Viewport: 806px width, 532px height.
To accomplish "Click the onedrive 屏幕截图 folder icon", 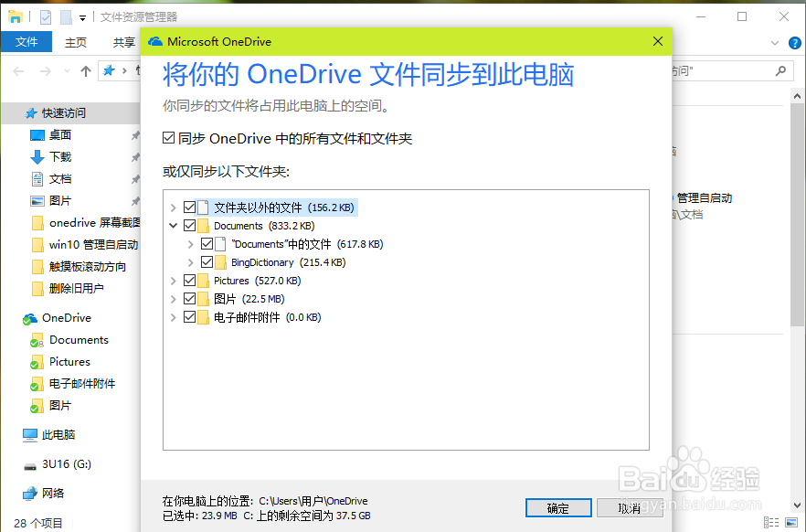I will tap(37, 223).
